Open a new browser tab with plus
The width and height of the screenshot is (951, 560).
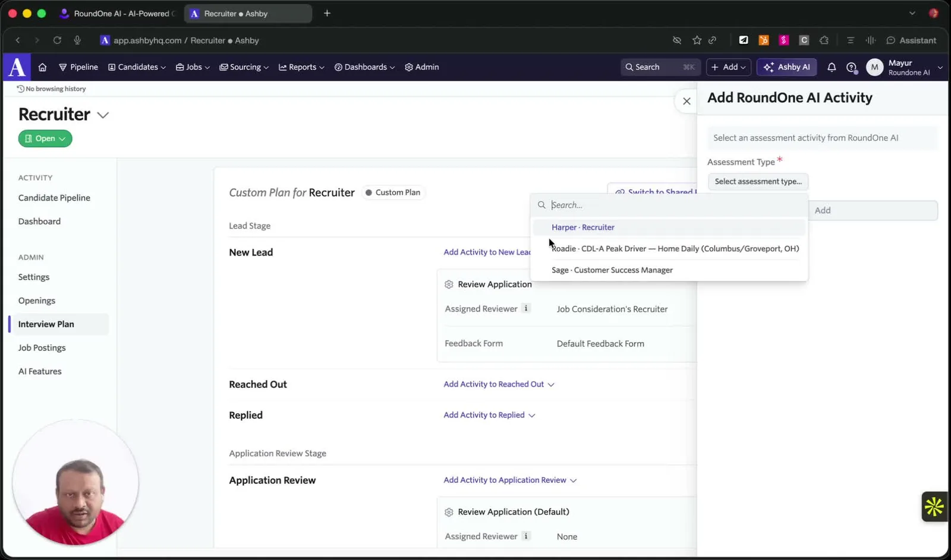pyautogui.click(x=327, y=13)
